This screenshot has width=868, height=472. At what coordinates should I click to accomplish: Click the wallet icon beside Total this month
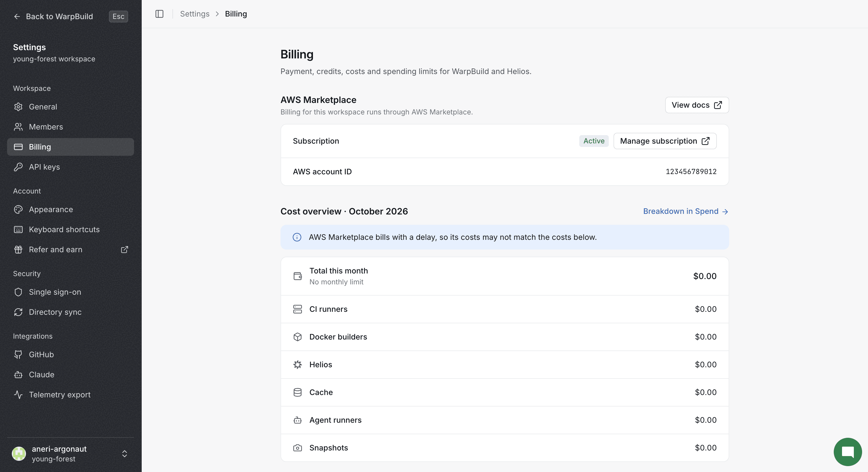[298, 276]
